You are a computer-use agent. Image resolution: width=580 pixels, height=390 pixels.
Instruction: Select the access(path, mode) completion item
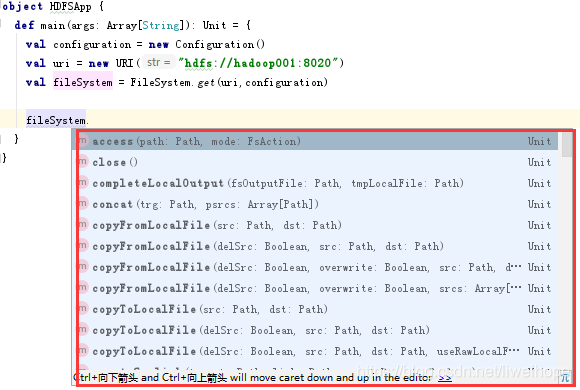tap(318, 141)
